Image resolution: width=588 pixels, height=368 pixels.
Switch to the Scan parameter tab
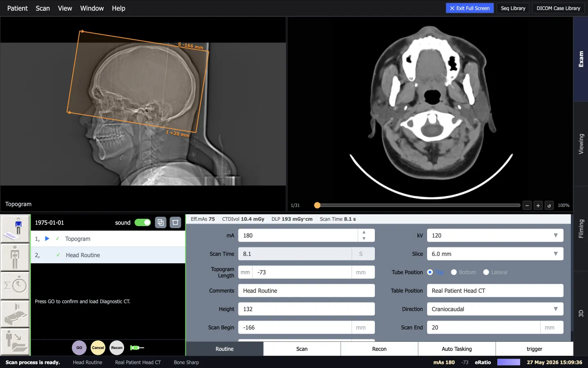[x=302, y=349]
